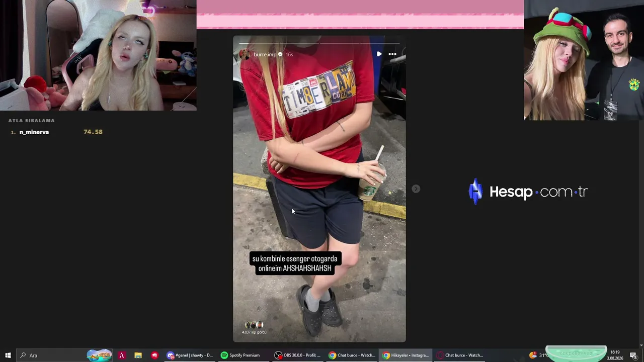Viewport: 644px width, 362px height.
Task: Open the Windows Start menu
Action: 8,355
